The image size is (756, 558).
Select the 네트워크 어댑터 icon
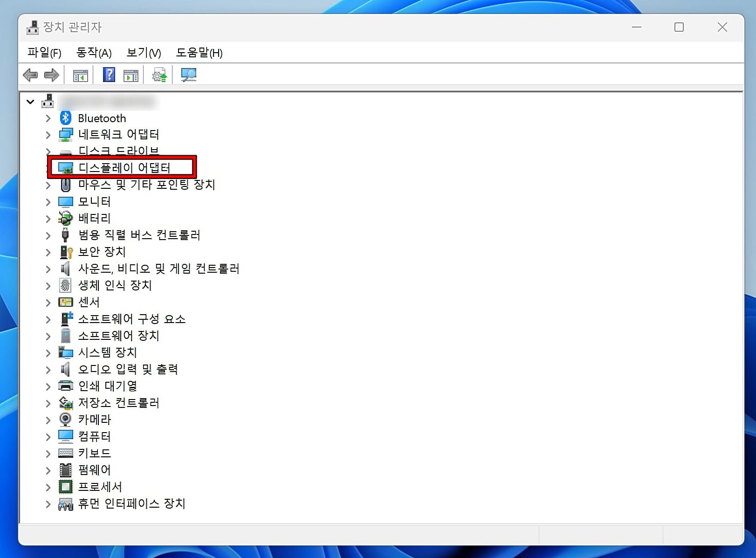pos(66,135)
